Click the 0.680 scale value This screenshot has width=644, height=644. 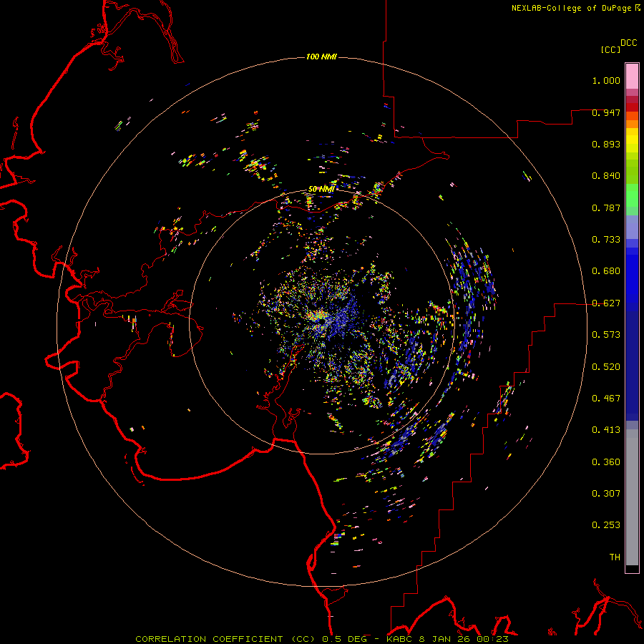(x=606, y=271)
